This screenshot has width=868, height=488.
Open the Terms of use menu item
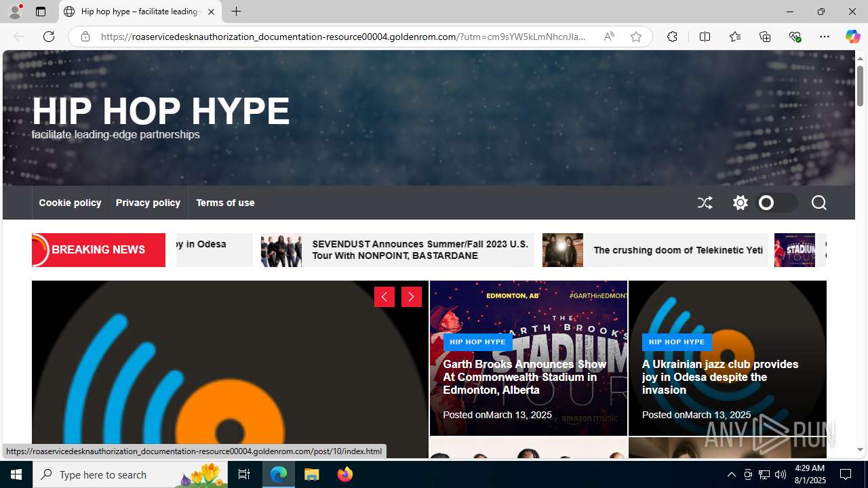225,203
